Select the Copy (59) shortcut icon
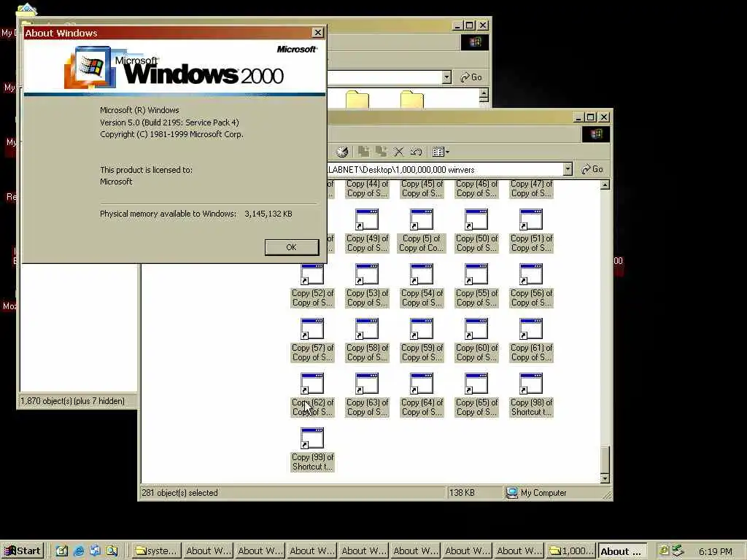Viewport: 747px width, 560px height. click(422, 329)
